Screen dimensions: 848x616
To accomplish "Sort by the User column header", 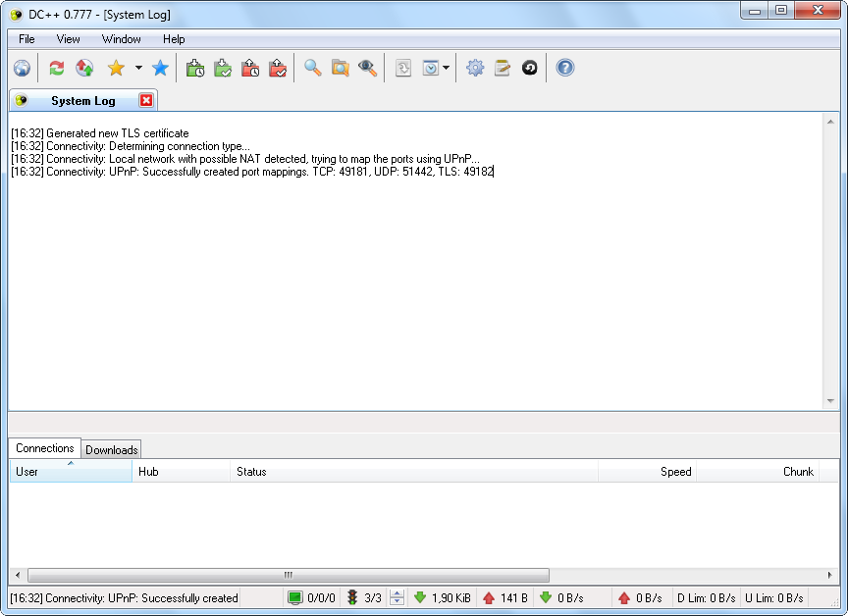I will (71, 472).
